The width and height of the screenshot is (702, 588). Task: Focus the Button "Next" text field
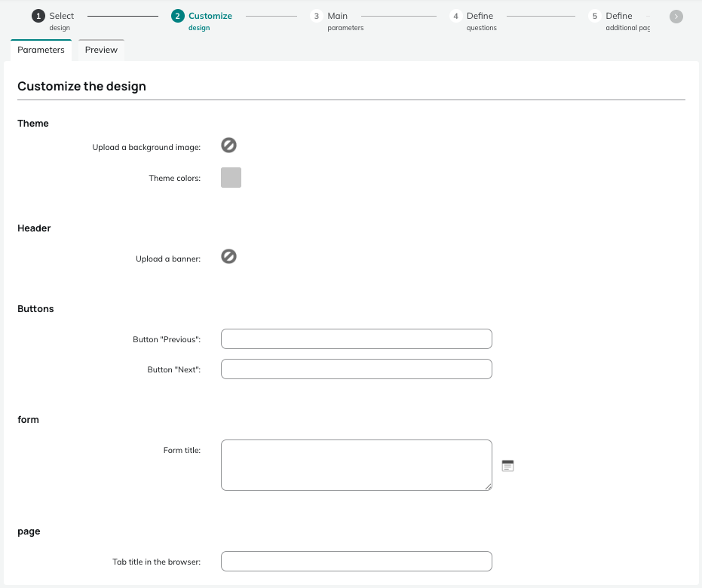[357, 369]
